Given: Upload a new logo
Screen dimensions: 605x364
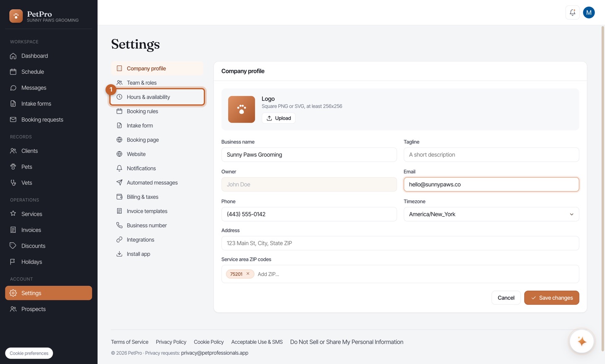Looking at the screenshot, I should point(279,118).
